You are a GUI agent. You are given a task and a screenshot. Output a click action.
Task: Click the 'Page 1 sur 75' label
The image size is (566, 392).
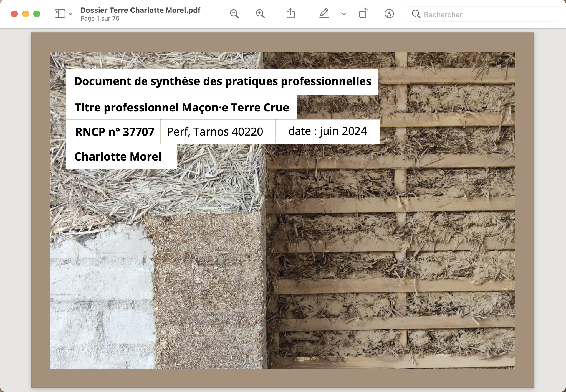point(100,19)
